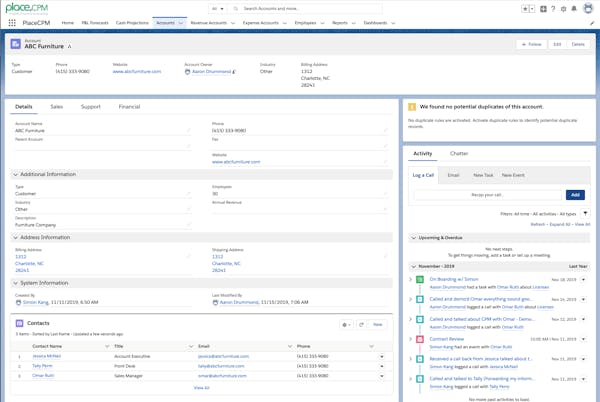
Task: Expand the On Boarding w/ Simon activity
Action: [x=411, y=279]
